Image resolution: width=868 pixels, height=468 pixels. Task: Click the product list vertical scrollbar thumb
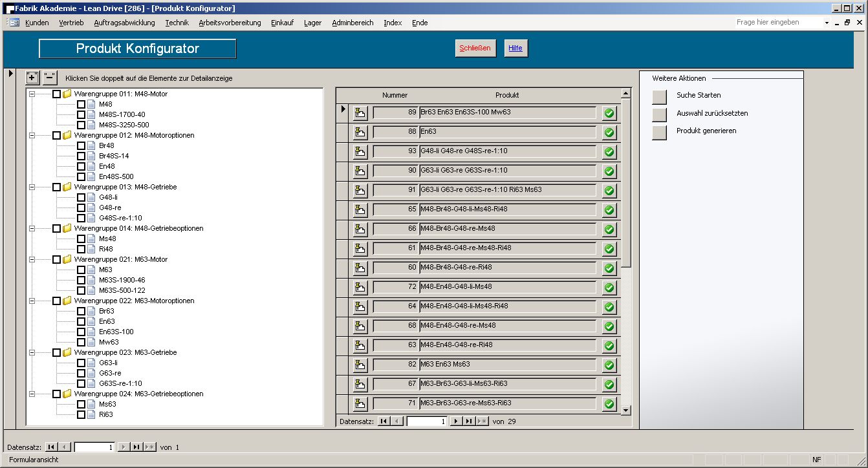[x=625, y=182]
